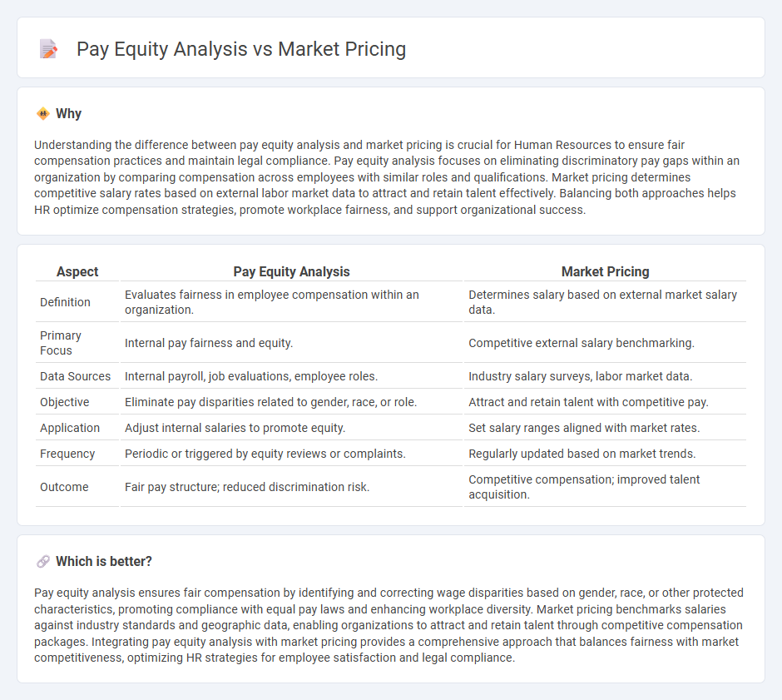This screenshot has width=782, height=700.
Task: Click cell 'Set salary ranges aligned with market rates.'
Action: click(605, 428)
